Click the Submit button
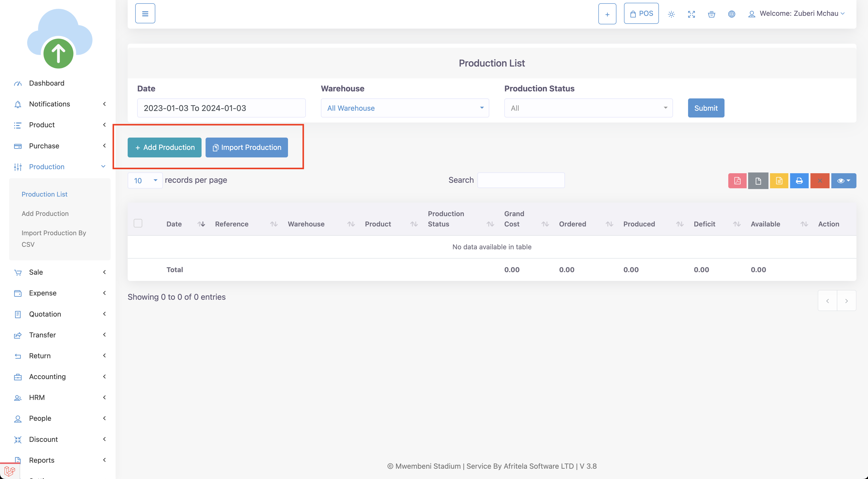 coord(706,108)
